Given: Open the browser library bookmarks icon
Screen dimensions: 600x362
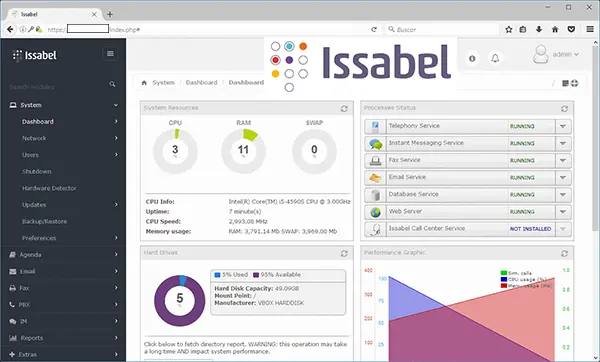Looking at the screenshot, I should (x=523, y=29).
